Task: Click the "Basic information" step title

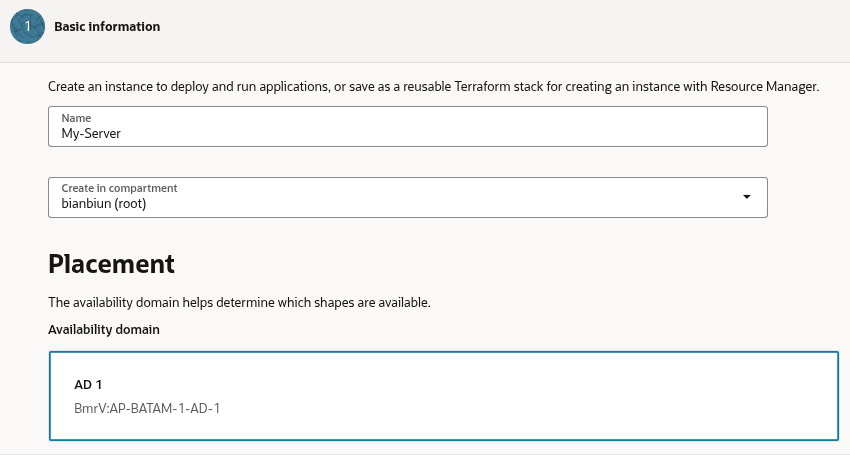Action: point(107,27)
